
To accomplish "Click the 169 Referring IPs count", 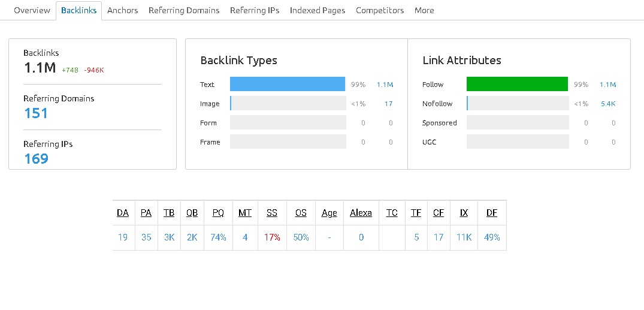I will point(36,159).
